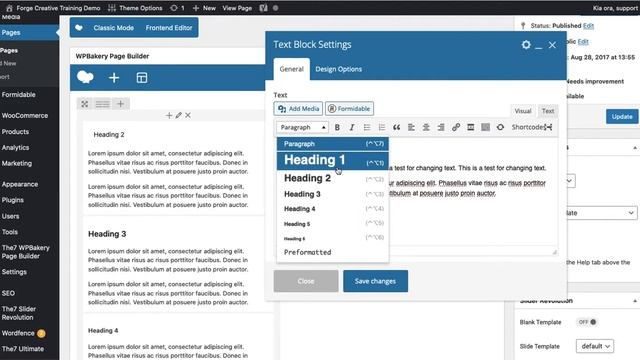The width and height of the screenshot is (640, 360).
Task: Insert or edit link
Action: point(456,127)
